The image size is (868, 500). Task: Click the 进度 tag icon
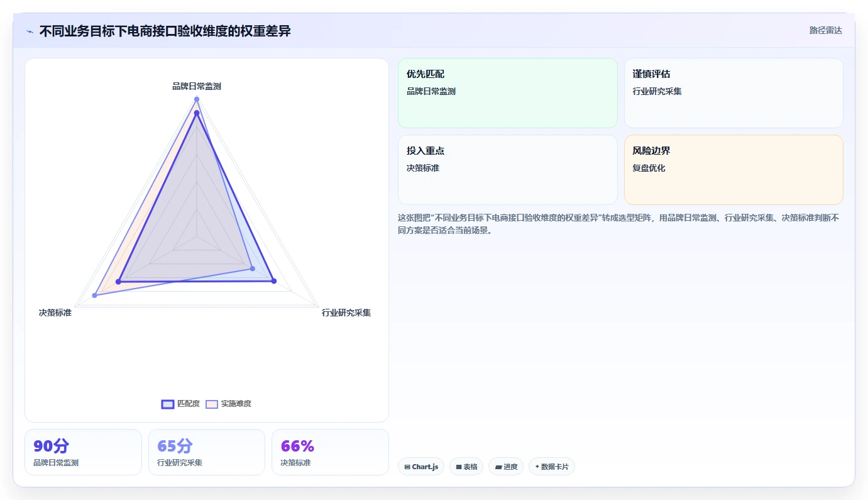click(x=498, y=467)
